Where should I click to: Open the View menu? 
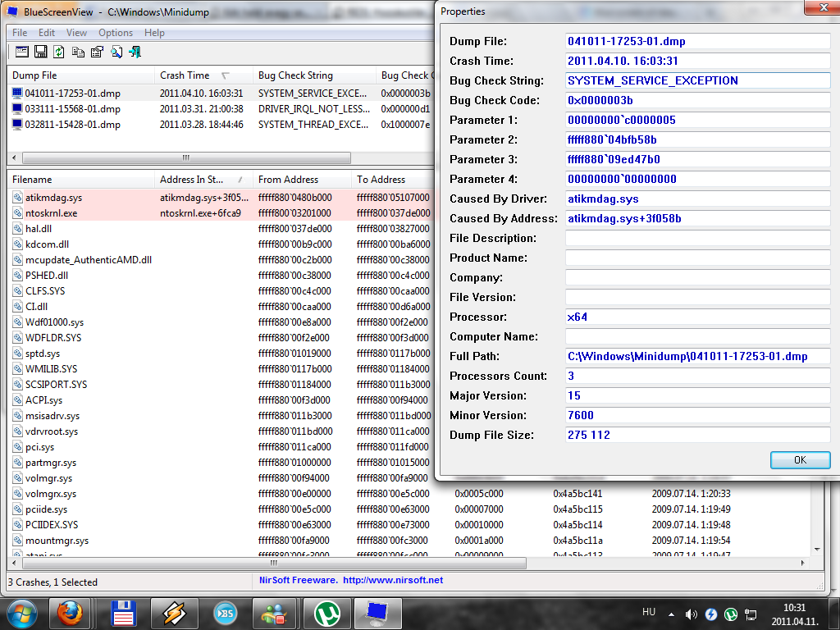76,33
